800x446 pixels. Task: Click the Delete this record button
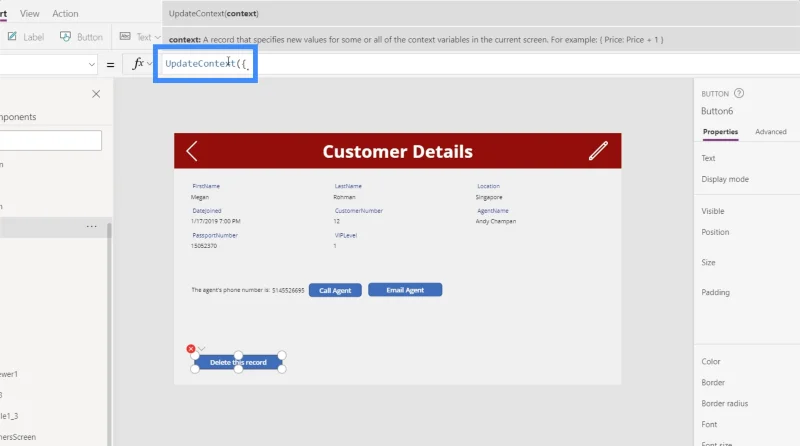tap(238, 362)
